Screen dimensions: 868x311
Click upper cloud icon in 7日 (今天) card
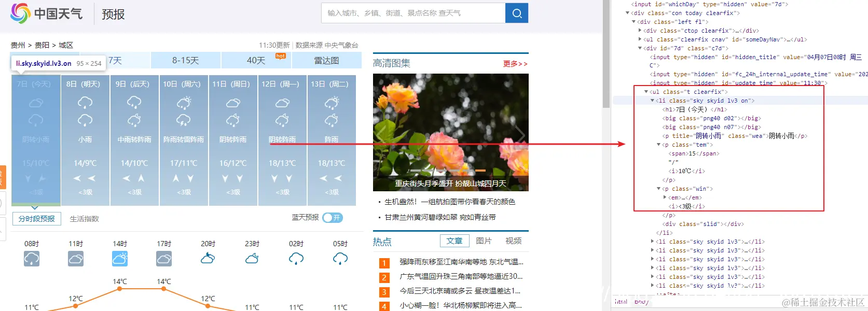click(36, 103)
